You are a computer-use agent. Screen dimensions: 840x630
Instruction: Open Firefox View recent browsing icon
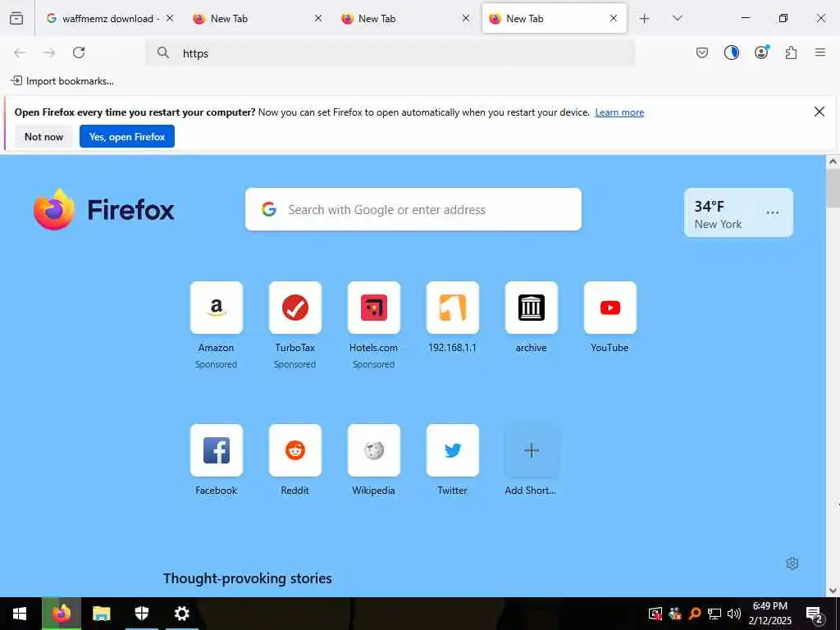(x=16, y=18)
